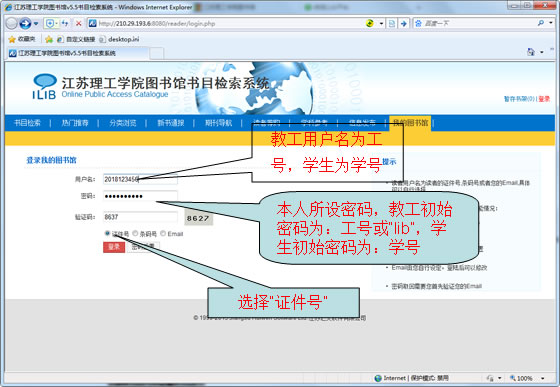Open the 书目检索 navigation tab
This screenshot has height=387, width=560.
click(x=27, y=123)
